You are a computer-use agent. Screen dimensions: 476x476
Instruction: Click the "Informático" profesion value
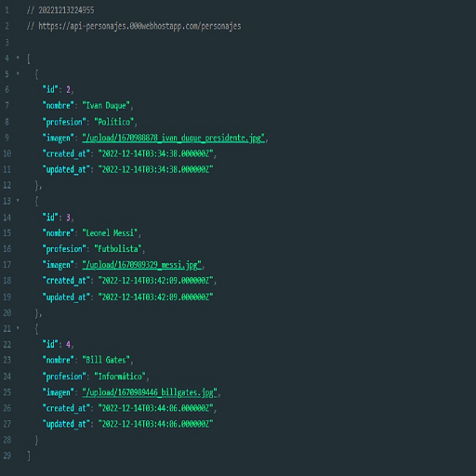pyautogui.click(x=120, y=377)
